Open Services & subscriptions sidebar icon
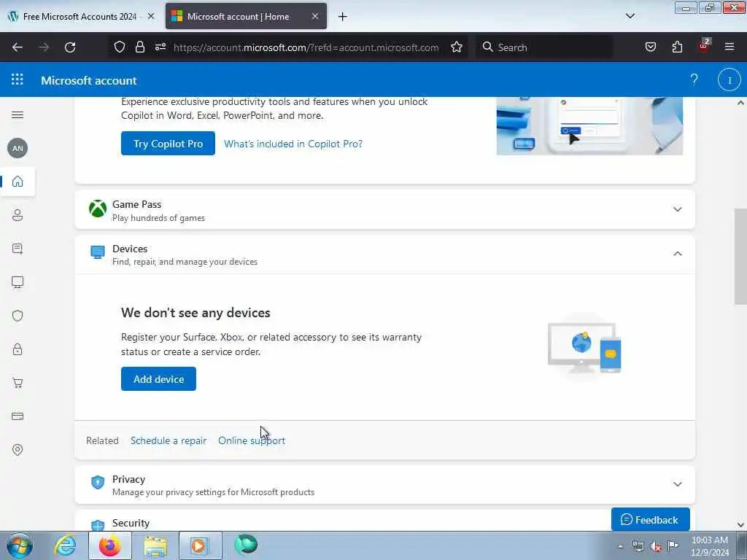Viewport: 747px width, 560px height. [18, 249]
